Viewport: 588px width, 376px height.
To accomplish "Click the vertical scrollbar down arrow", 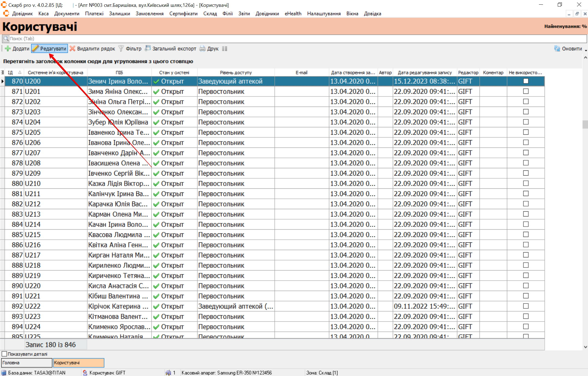I will (585, 347).
